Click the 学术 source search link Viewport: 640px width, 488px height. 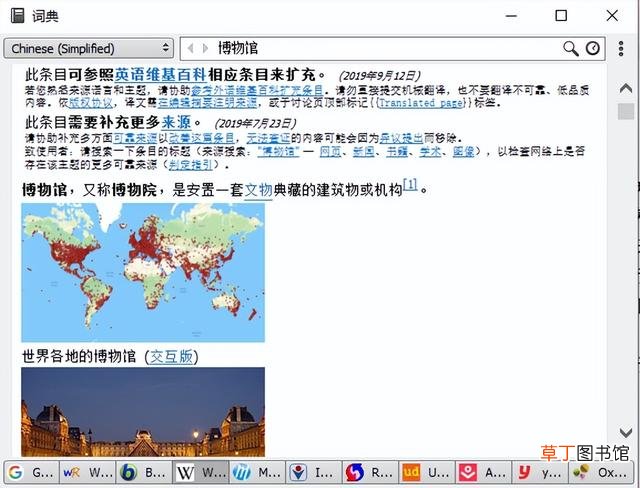[430, 152]
